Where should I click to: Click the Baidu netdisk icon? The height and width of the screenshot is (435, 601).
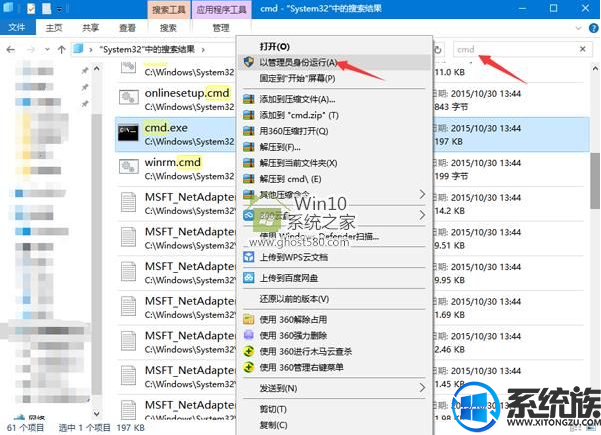[249, 278]
